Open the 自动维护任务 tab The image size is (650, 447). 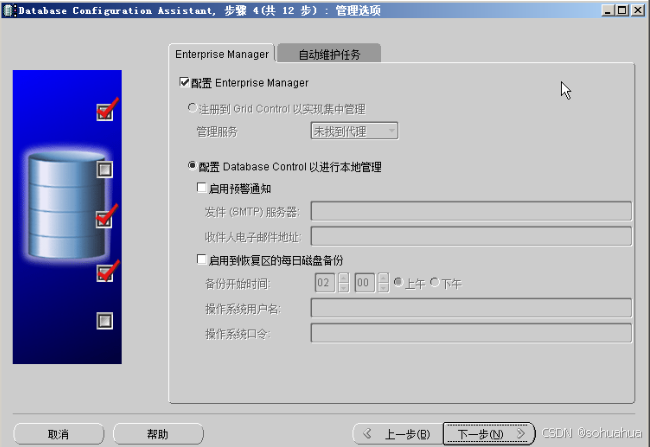coord(329,54)
